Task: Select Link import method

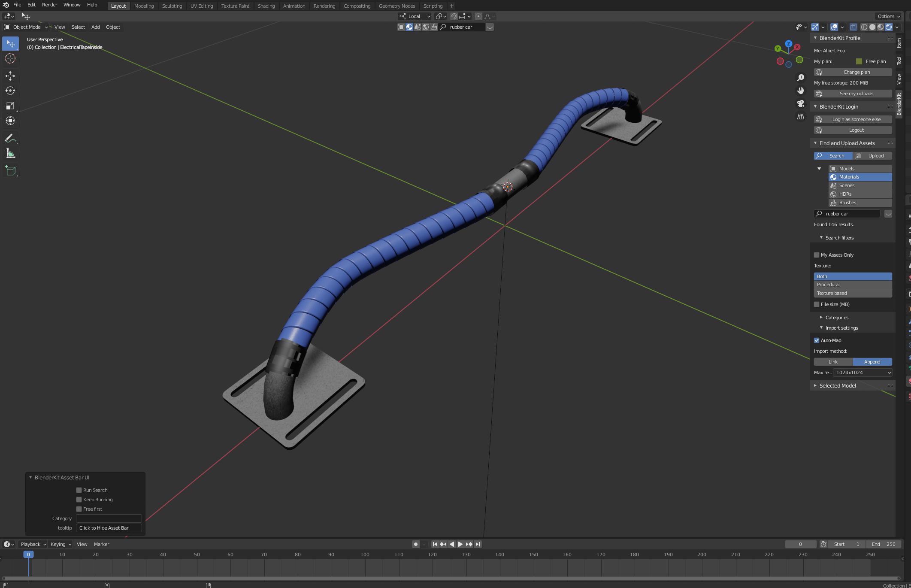Action: click(833, 362)
